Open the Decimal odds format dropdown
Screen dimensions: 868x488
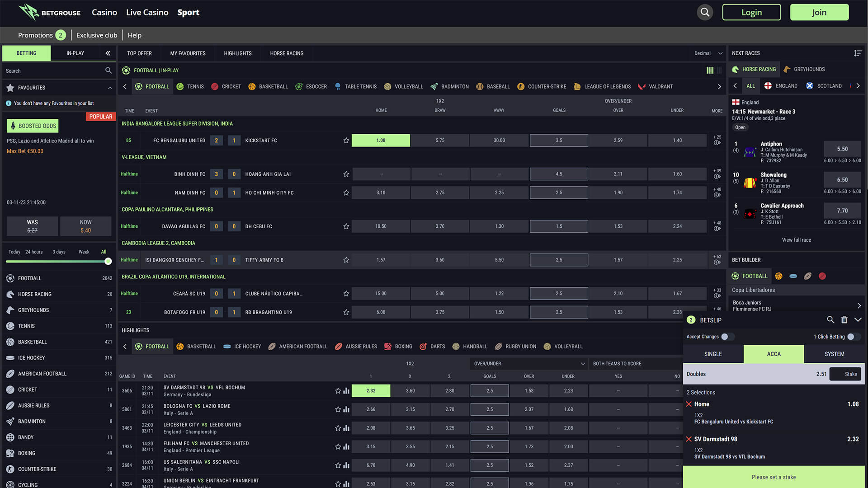[x=708, y=53]
